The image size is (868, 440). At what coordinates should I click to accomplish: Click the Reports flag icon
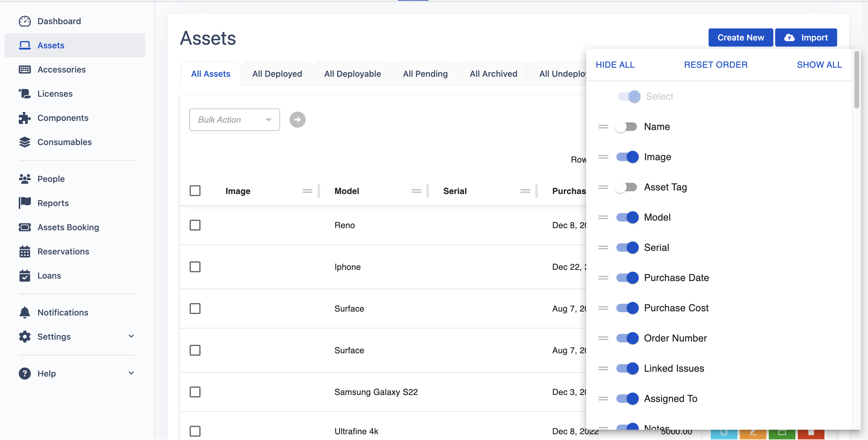click(x=24, y=203)
